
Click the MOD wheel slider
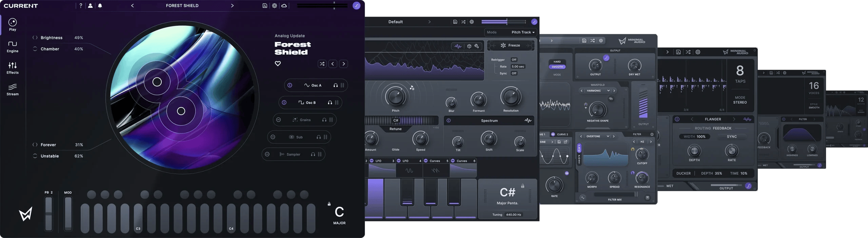[68, 214]
